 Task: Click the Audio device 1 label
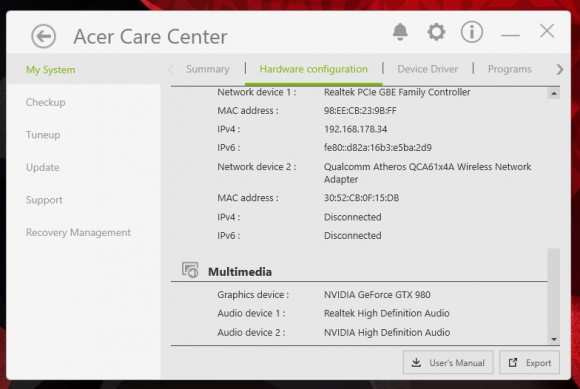pos(251,313)
